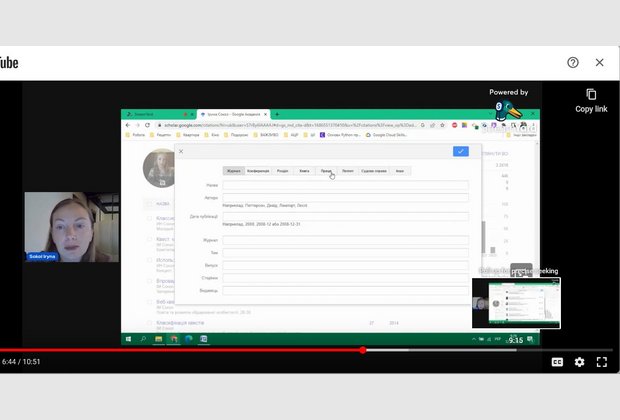Switch to the Книга tab
620x420 pixels.
click(304, 171)
